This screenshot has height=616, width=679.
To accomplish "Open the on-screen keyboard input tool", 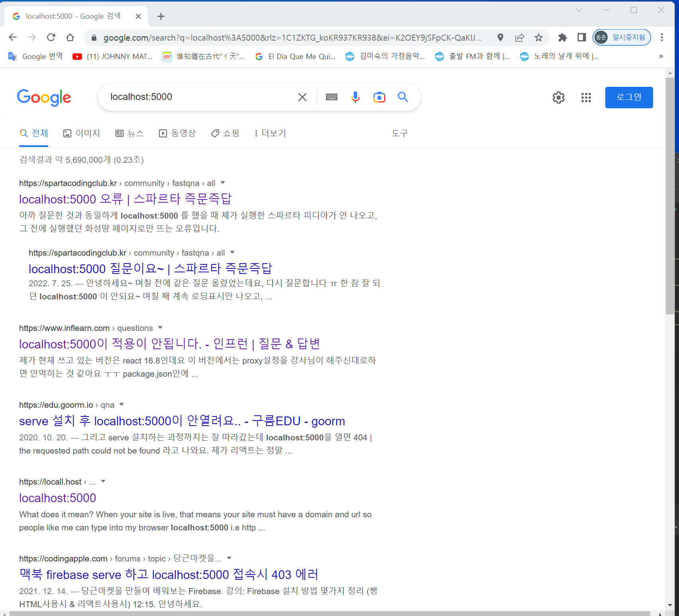I will 332,97.
